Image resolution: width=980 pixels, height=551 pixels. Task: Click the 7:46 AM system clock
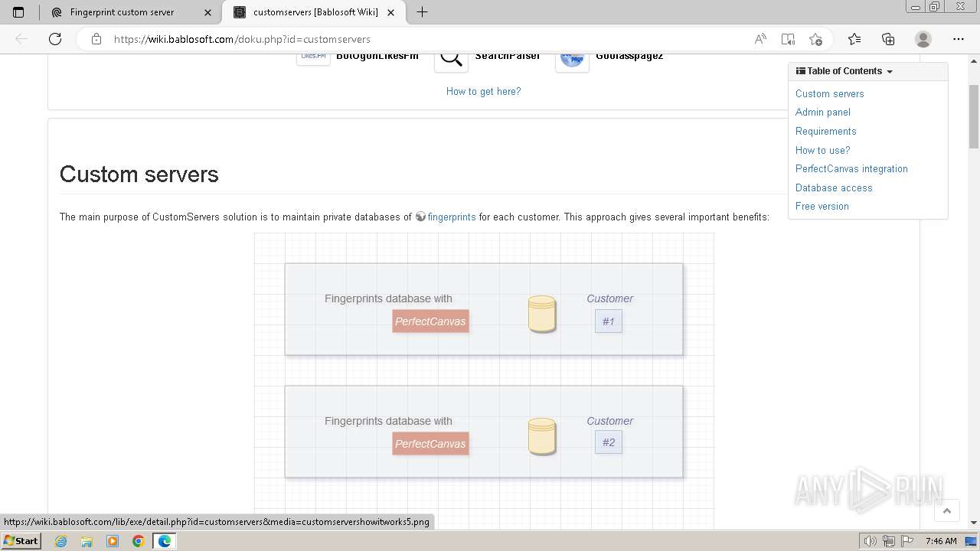941,541
